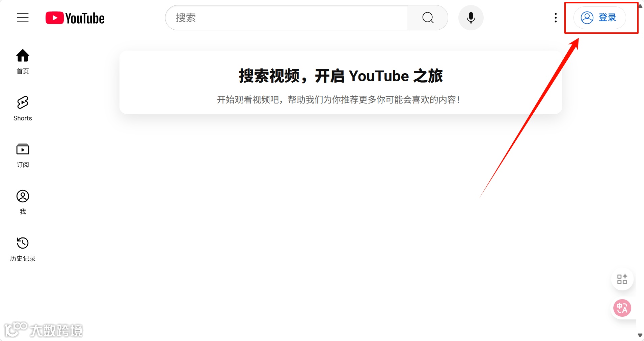The image size is (644, 341).
Task: Click the floating grid apps button
Action: coord(622,279)
